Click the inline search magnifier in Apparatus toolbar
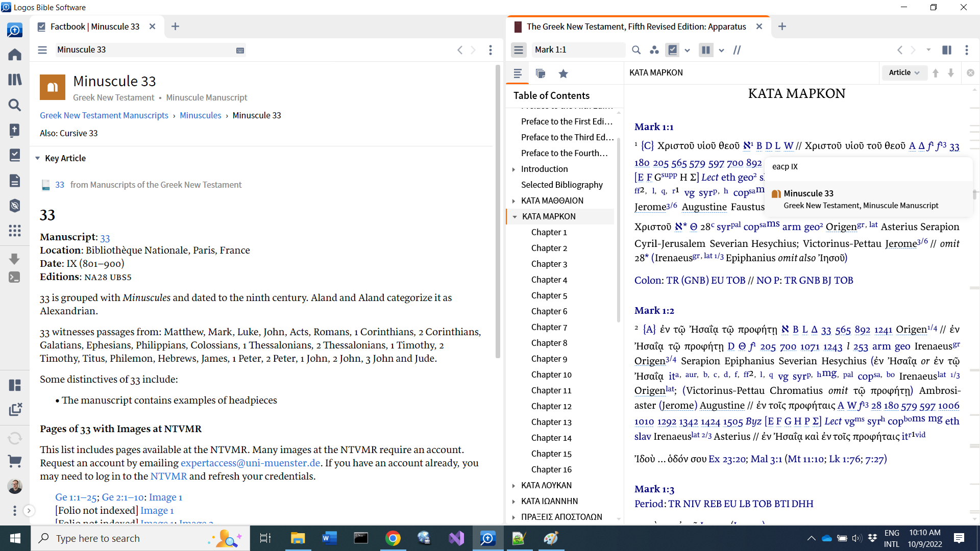This screenshot has width=980, height=551. pyautogui.click(x=636, y=50)
